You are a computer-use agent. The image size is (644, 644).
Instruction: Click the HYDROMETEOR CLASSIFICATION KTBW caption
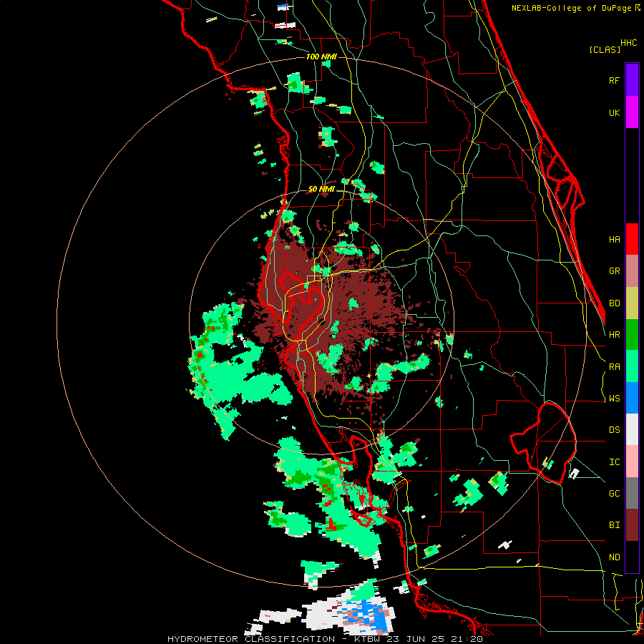coord(325,639)
